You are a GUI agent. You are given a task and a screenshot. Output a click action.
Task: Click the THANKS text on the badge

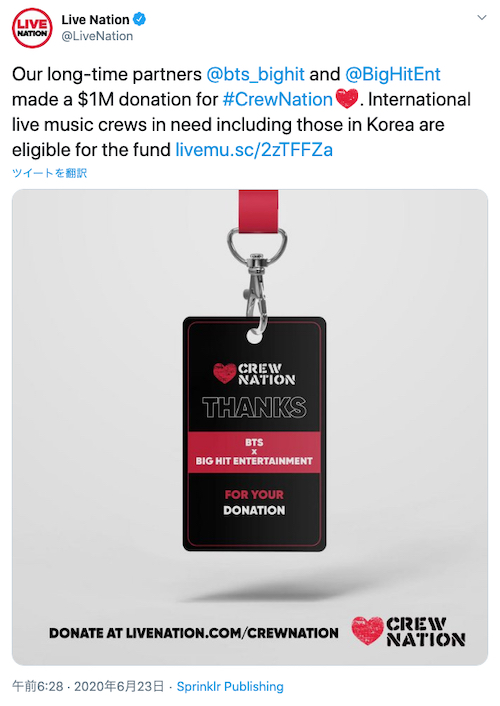pyautogui.click(x=255, y=407)
